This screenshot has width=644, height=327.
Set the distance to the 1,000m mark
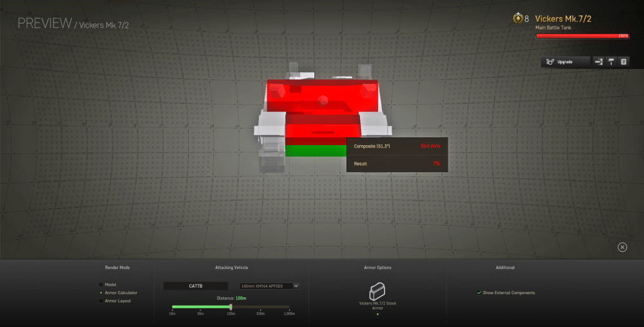[x=289, y=308]
